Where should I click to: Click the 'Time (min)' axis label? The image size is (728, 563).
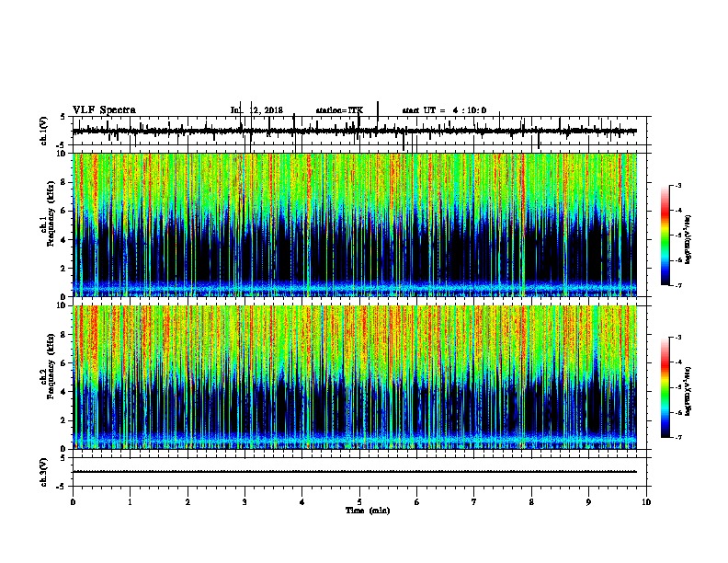click(368, 511)
